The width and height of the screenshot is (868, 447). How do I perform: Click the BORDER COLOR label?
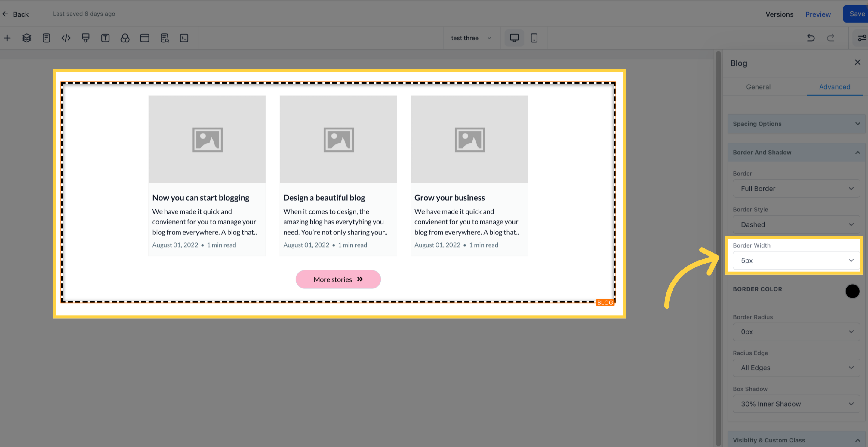tap(757, 289)
